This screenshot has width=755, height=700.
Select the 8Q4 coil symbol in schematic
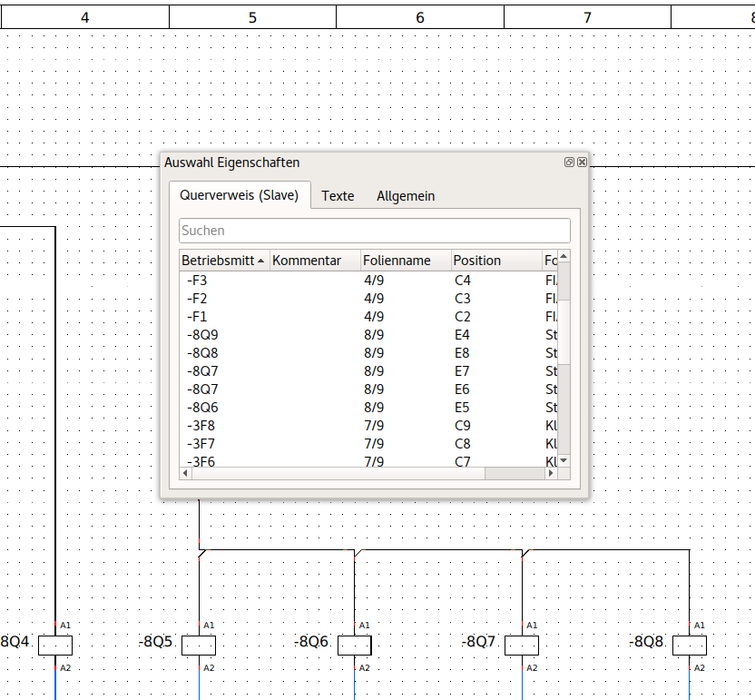(x=55, y=646)
